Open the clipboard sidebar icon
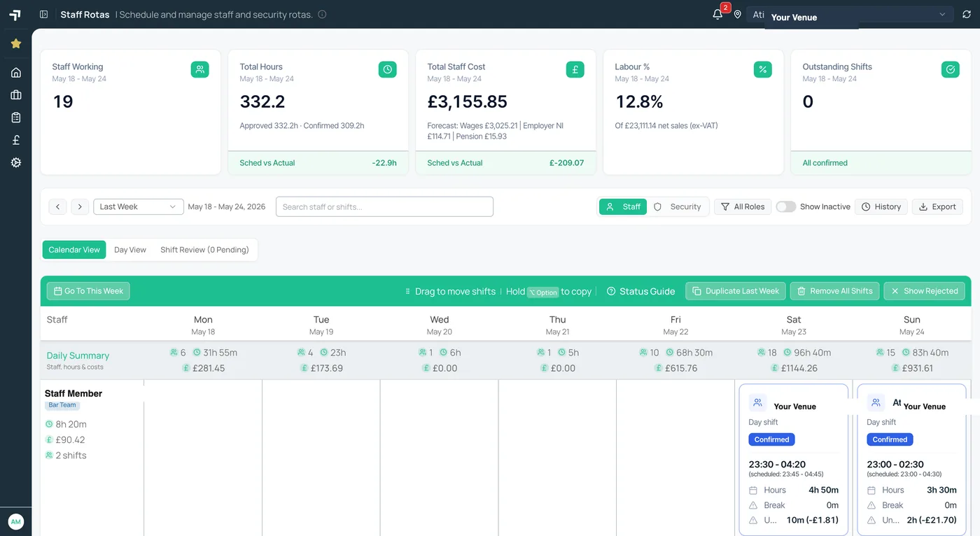This screenshot has width=980, height=536. [16, 118]
